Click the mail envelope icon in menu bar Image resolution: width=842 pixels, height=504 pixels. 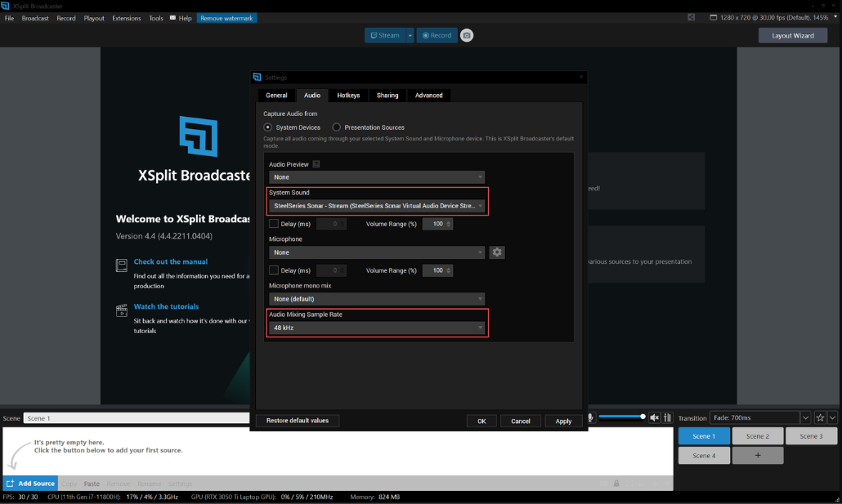click(x=173, y=18)
